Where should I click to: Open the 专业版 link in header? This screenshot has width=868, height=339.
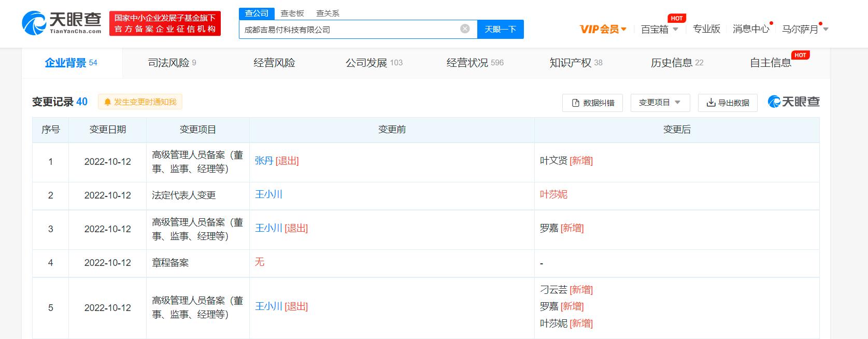(706, 29)
